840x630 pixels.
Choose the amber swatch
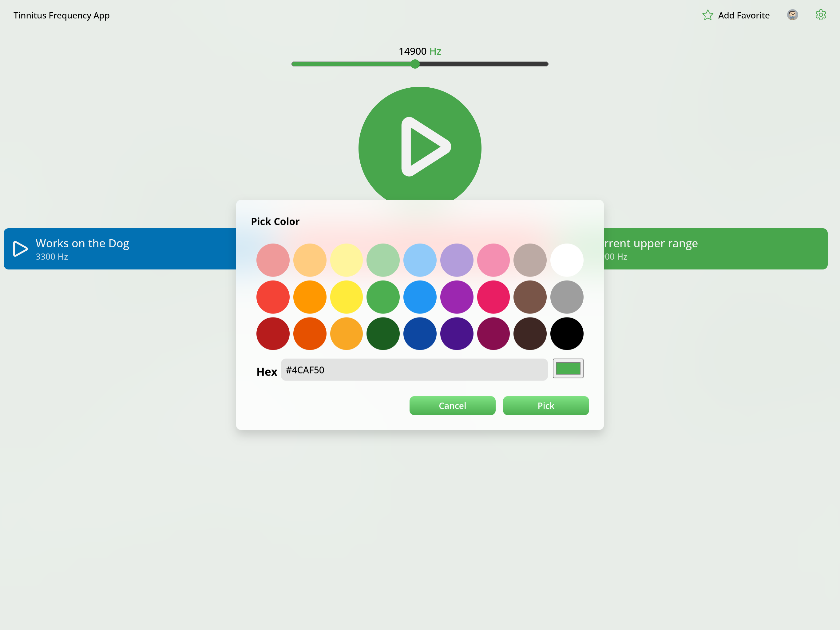346,334
